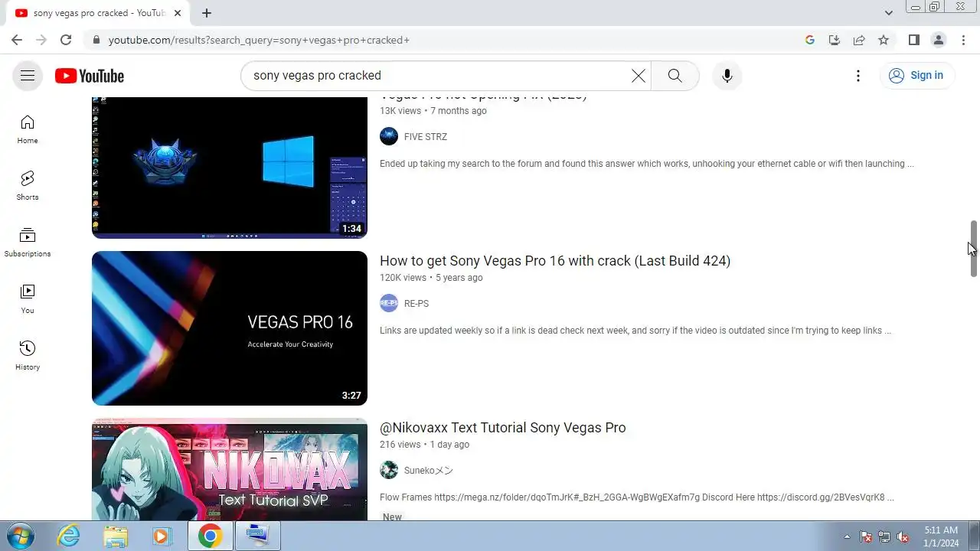Open the Chrome profile avatar
Screen dimensions: 980x551
point(938,40)
